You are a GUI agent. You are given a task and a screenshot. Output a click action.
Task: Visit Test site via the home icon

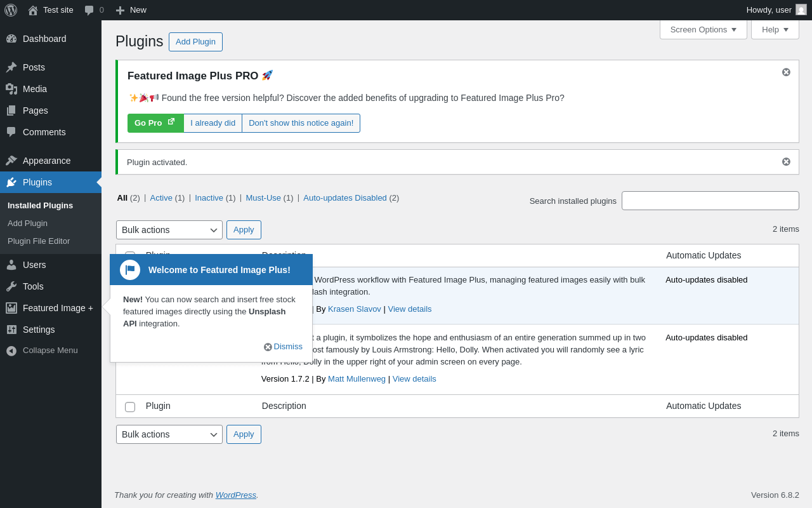pos(33,10)
